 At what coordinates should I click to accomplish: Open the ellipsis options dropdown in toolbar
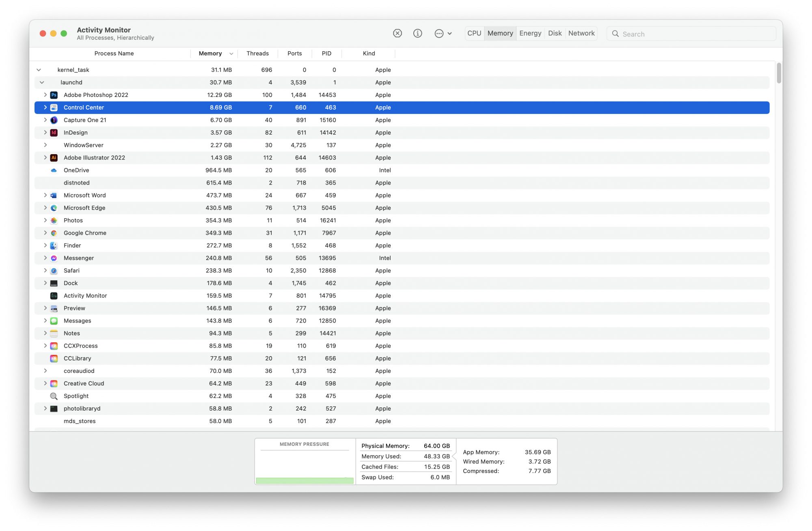tap(443, 34)
